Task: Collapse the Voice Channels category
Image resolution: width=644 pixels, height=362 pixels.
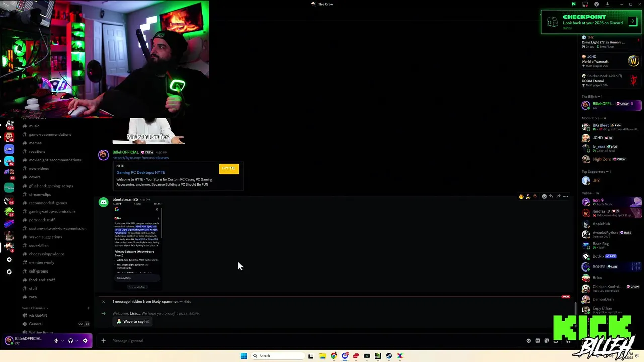Action: (35, 308)
